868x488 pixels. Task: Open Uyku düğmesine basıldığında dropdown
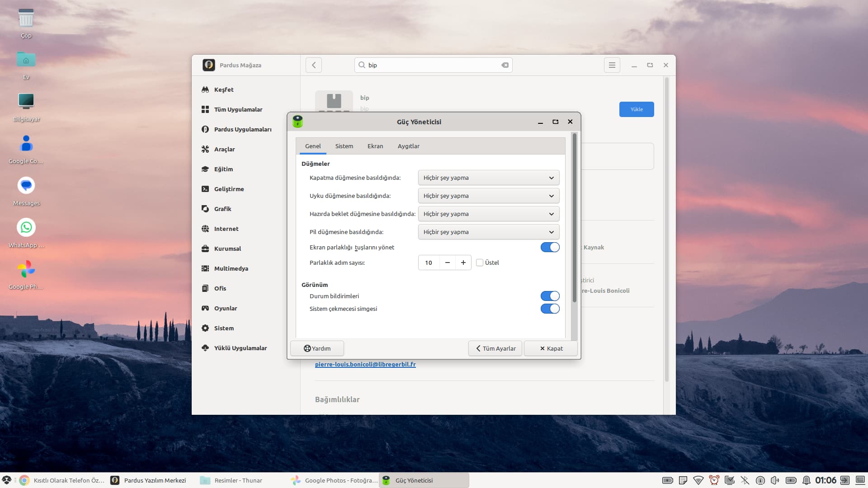pos(488,196)
